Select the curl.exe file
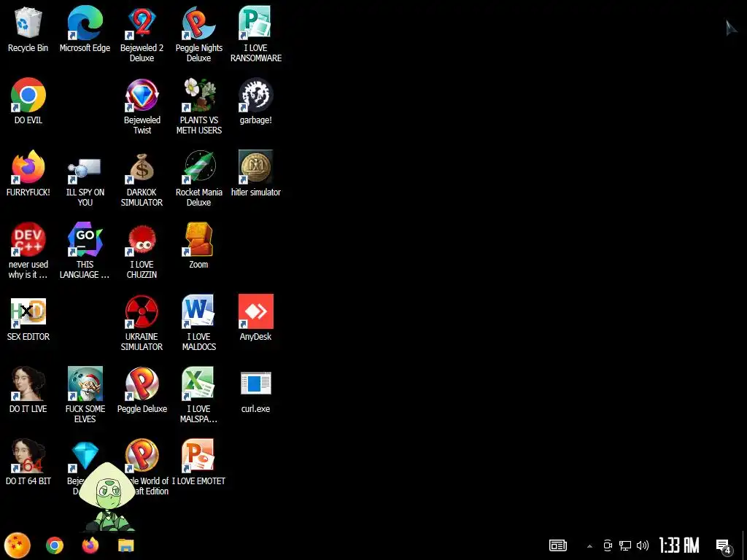Viewport: 747px width, 560px height. (x=256, y=391)
